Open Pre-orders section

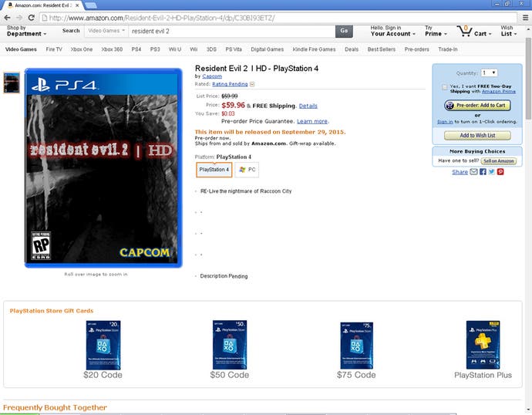[x=416, y=49]
